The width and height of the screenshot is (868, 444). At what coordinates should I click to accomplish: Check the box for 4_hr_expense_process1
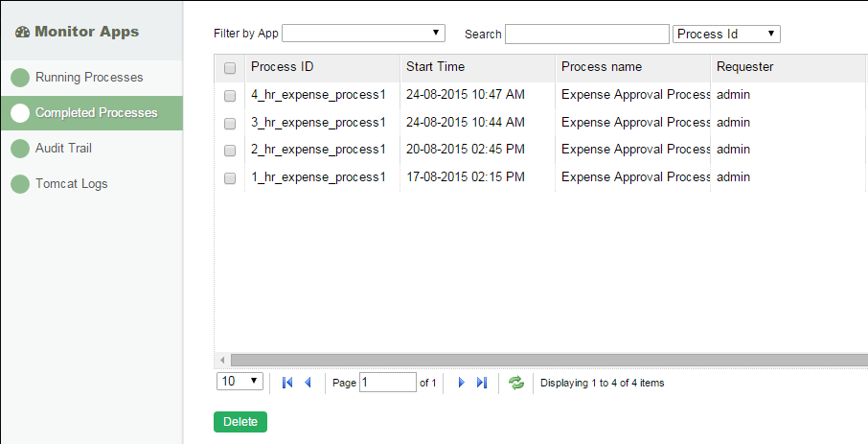[230, 96]
